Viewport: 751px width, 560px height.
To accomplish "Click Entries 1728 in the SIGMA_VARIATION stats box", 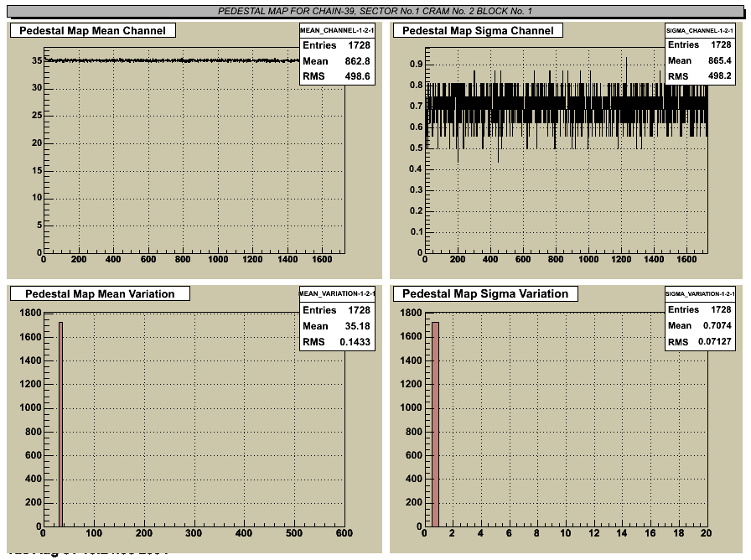I will click(x=700, y=309).
